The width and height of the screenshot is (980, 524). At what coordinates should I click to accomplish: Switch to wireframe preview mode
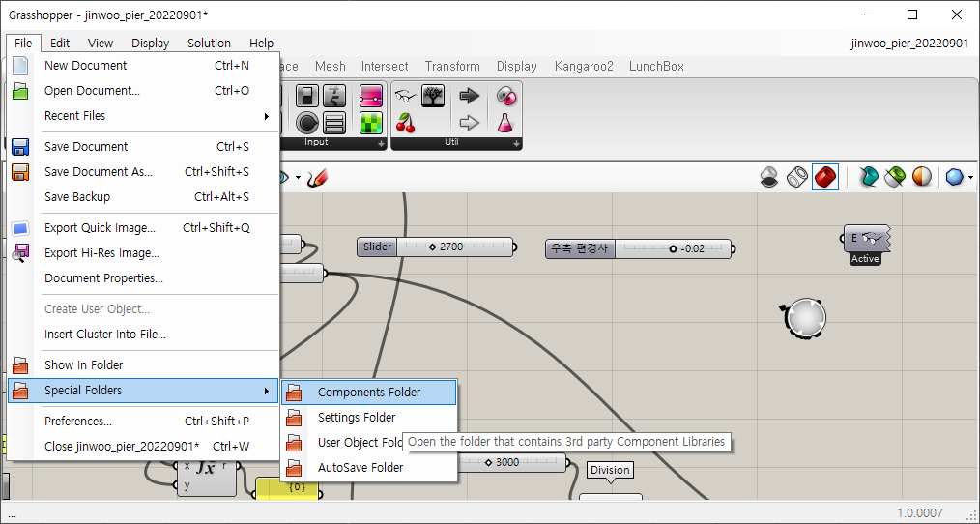coord(797,178)
